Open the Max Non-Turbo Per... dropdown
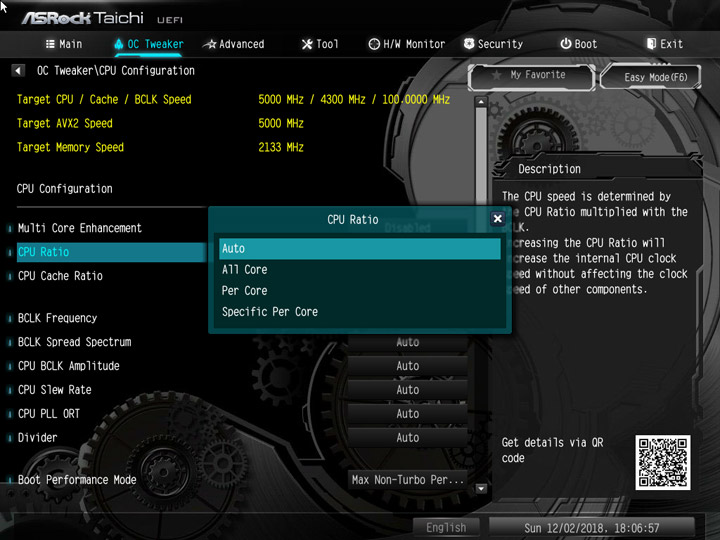Viewport: 720px width, 540px height. (x=407, y=480)
